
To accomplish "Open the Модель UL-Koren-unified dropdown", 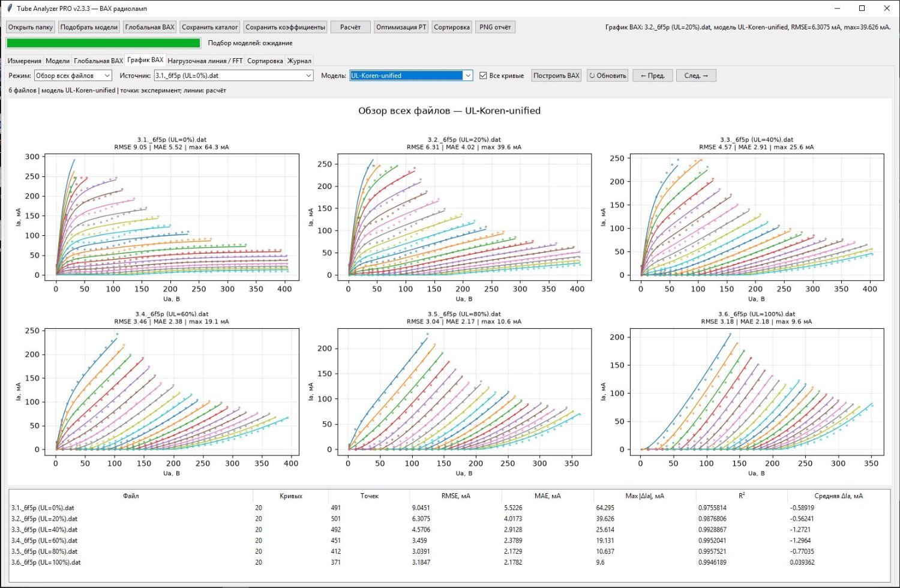I will pyautogui.click(x=411, y=76).
